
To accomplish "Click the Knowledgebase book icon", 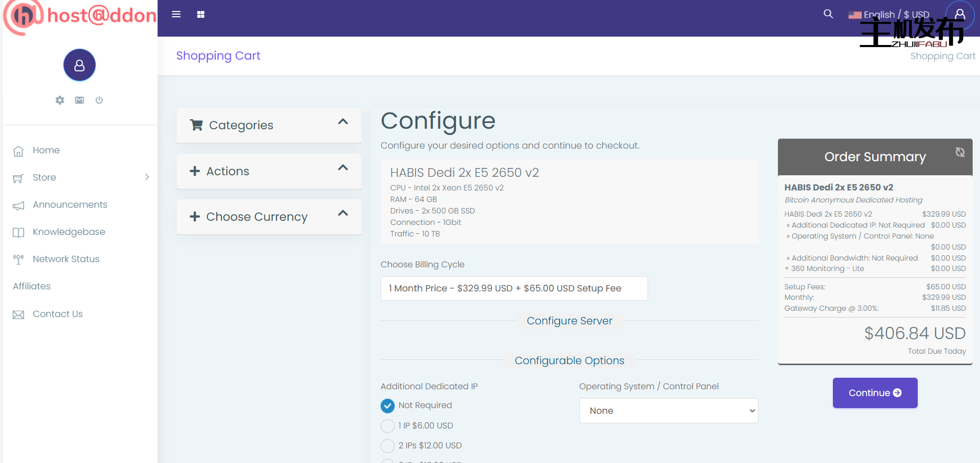I will [18, 233].
